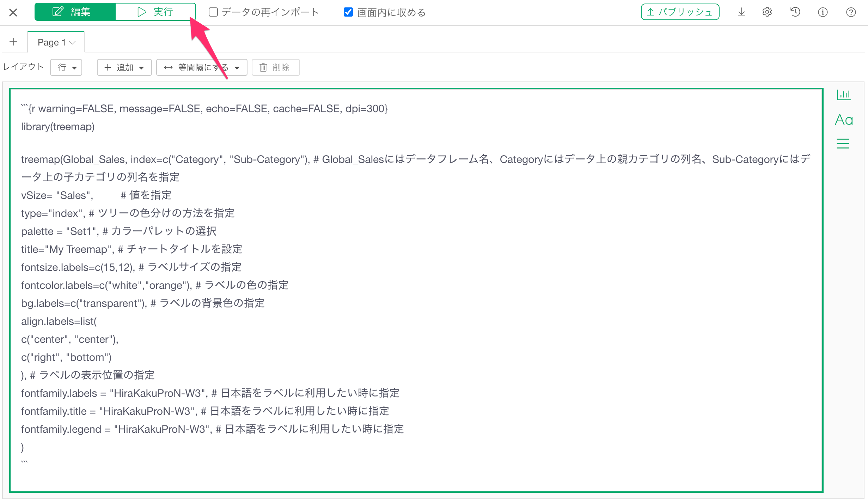The height and width of the screenshot is (503, 868).
Task: Click the 削除 delete button
Action: coord(275,67)
